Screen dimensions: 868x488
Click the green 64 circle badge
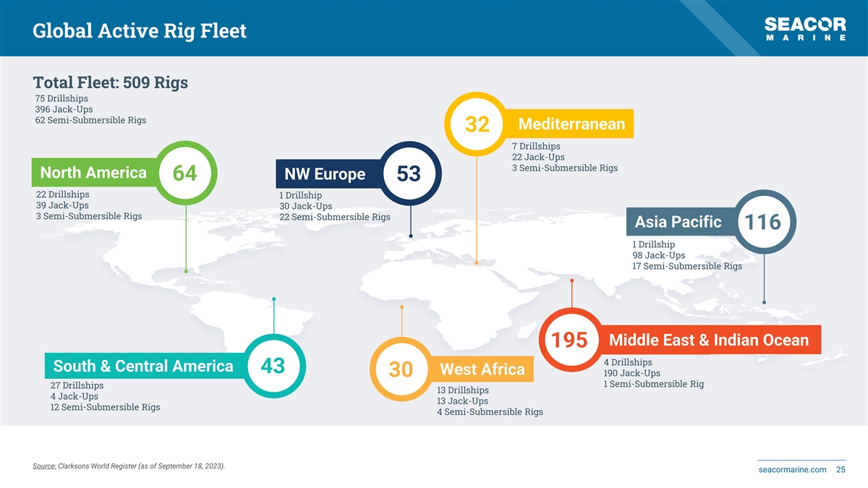(185, 174)
